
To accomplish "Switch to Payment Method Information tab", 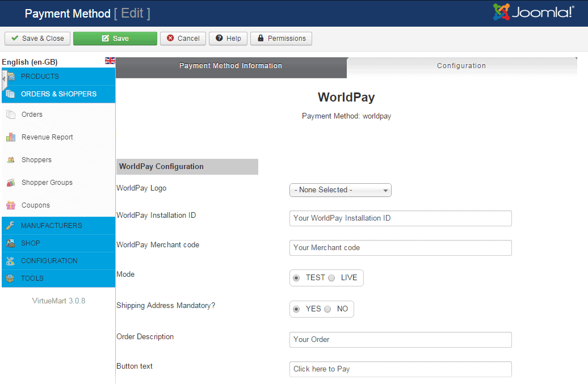I will (x=231, y=67).
